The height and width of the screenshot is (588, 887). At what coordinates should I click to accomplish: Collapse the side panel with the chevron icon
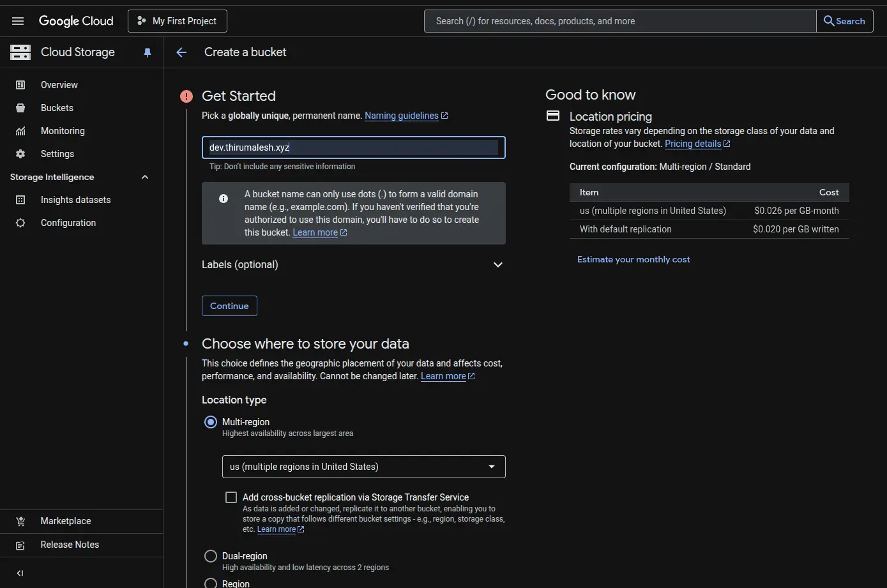pos(19,573)
